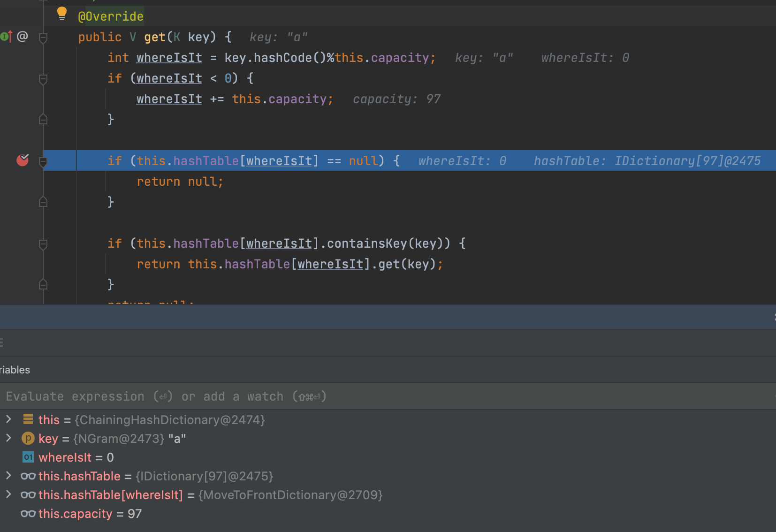Expand the 'this' ChainingHashDictionary variable node
This screenshot has width=776, height=532.
pos(8,419)
